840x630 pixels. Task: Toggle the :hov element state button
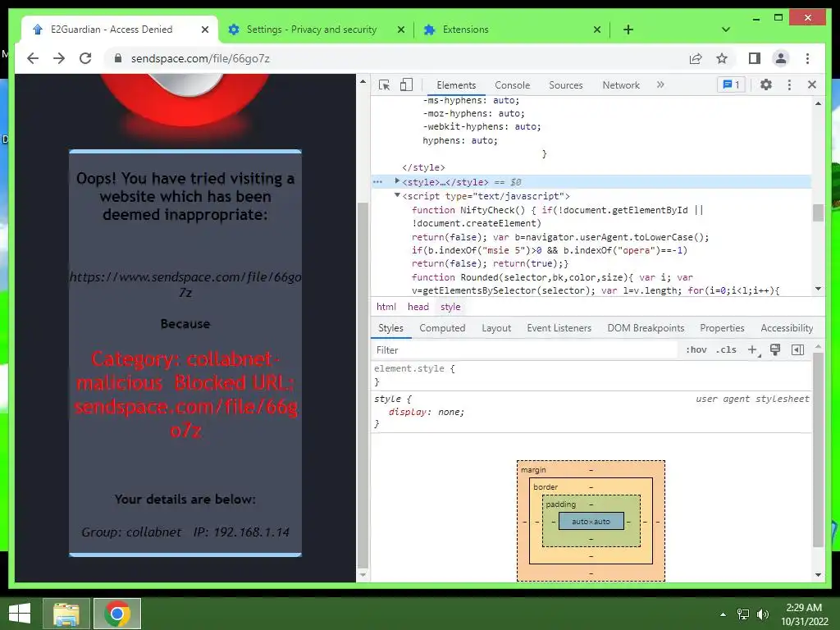click(696, 349)
